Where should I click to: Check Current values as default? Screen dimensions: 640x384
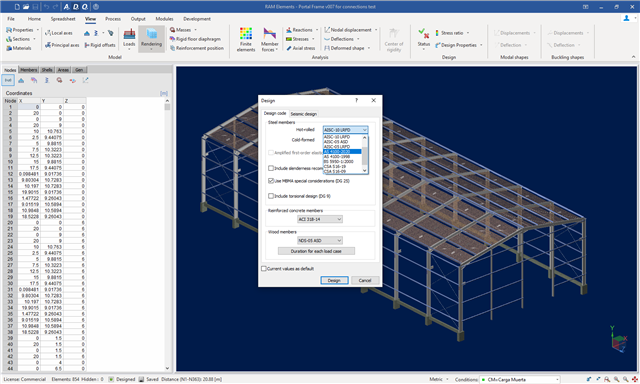(264, 269)
